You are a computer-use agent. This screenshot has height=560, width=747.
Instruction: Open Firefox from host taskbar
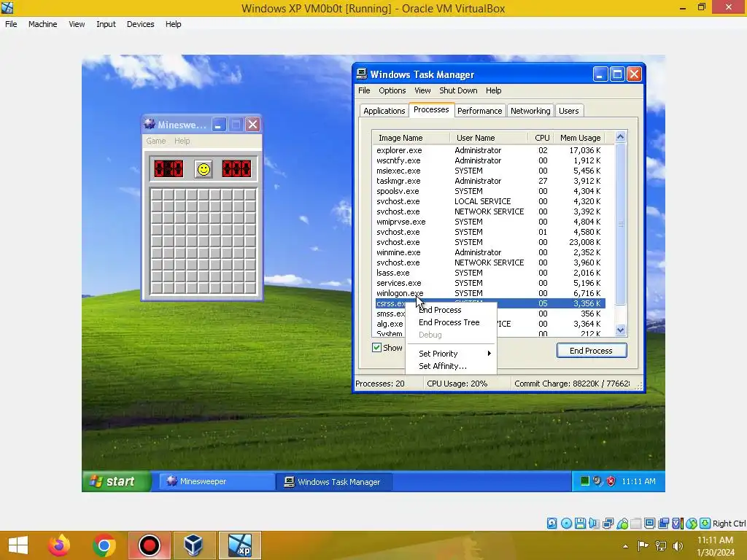click(x=59, y=545)
